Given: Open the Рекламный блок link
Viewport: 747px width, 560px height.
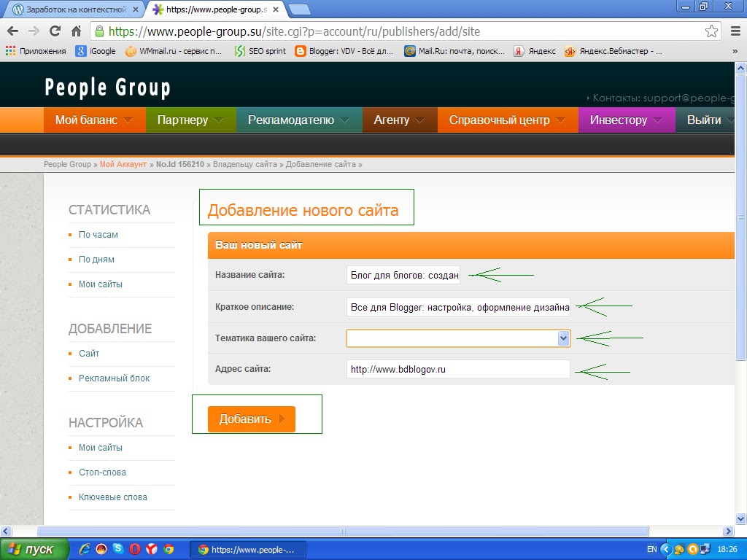Looking at the screenshot, I should 115,378.
